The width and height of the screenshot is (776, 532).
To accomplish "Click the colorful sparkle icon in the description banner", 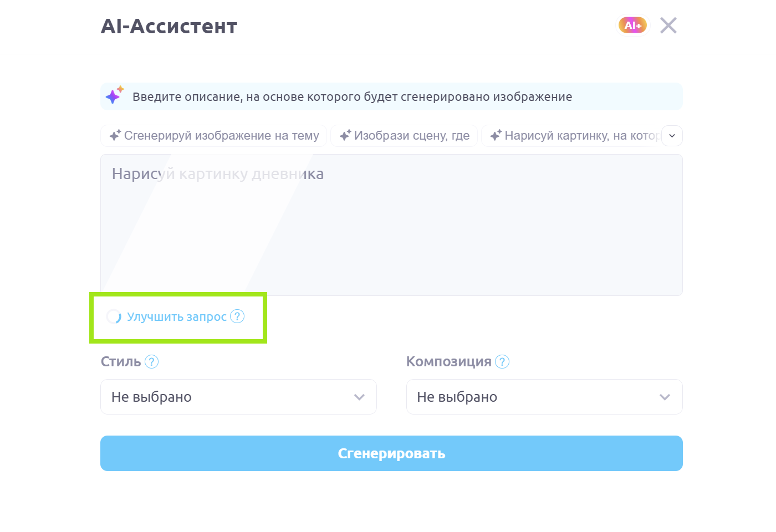I will pos(114,96).
